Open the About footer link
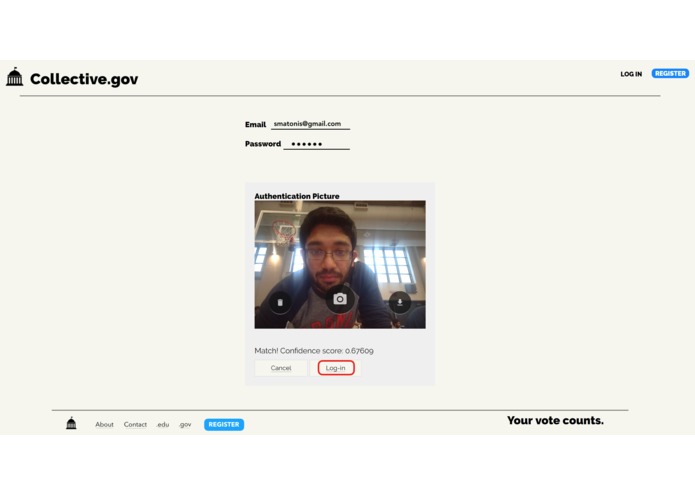This screenshot has width=695, height=494. (x=104, y=424)
